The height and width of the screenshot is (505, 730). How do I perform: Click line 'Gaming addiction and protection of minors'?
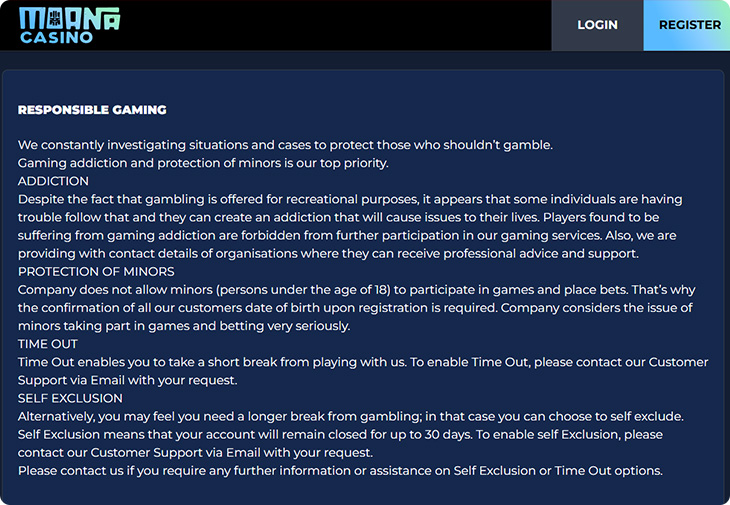coord(203,163)
